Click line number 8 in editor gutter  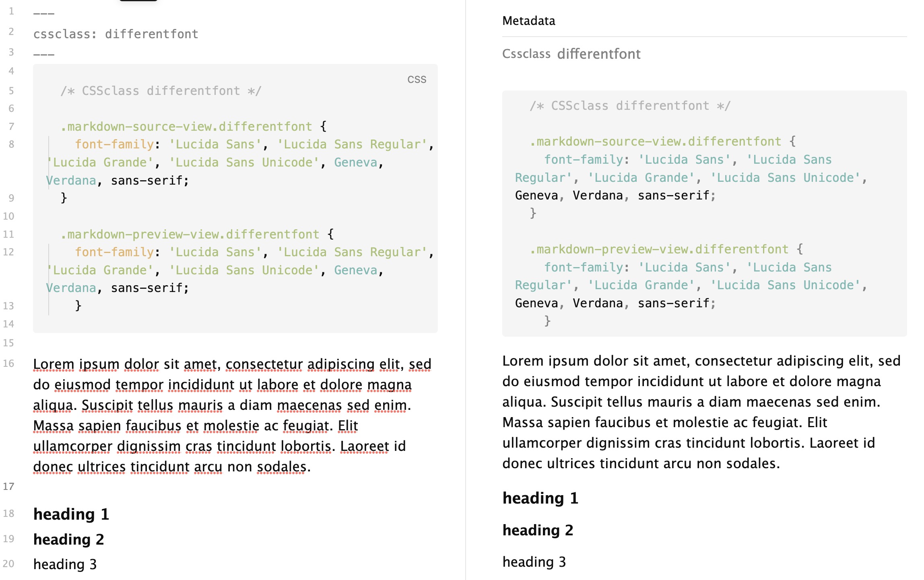click(x=11, y=144)
